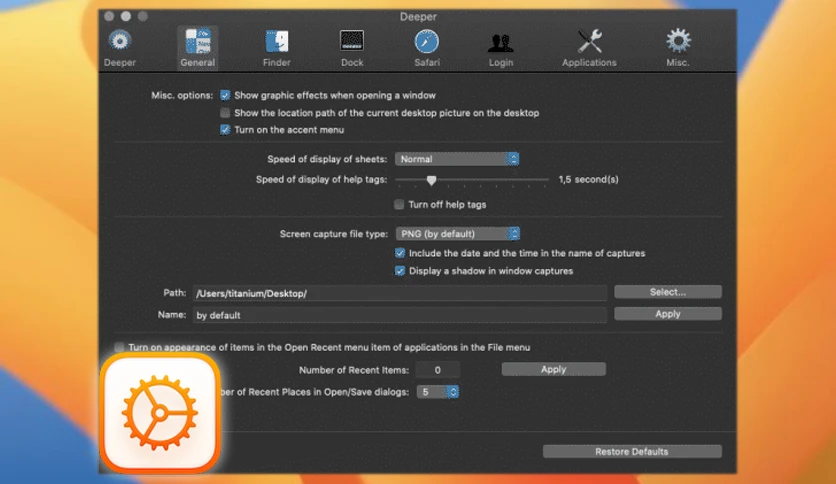Click Apply next to capture Name field

(668, 314)
